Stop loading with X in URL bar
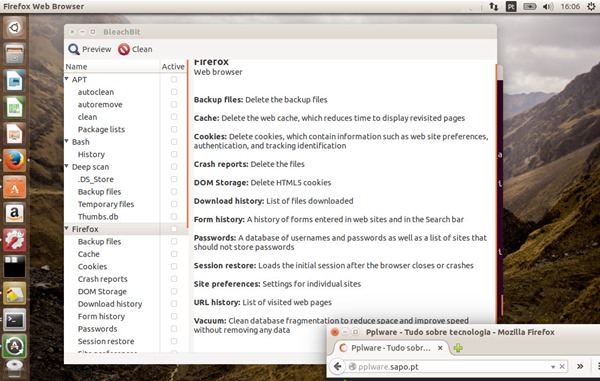Screen dimensions: 600x381 pos(562,366)
